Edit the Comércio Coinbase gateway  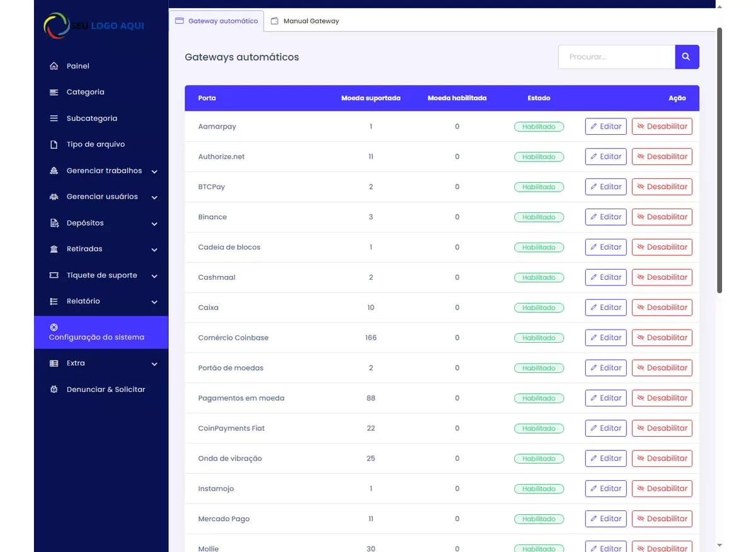605,338
